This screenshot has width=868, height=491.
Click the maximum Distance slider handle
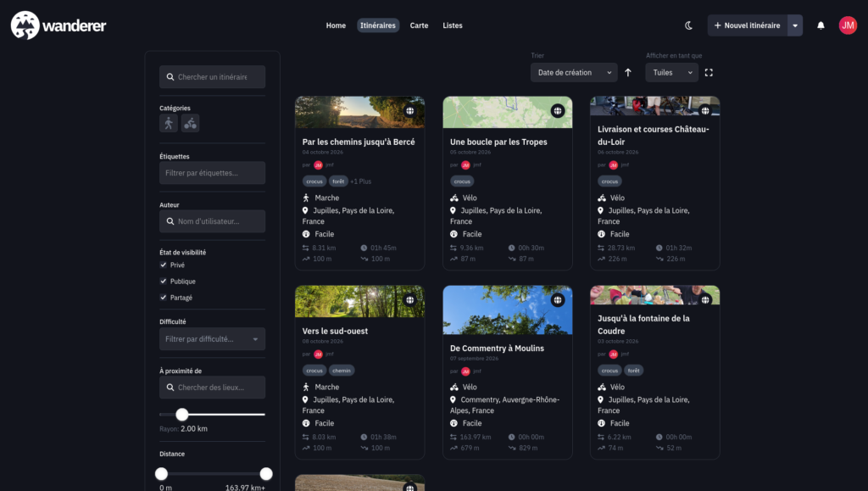pos(266,474)
